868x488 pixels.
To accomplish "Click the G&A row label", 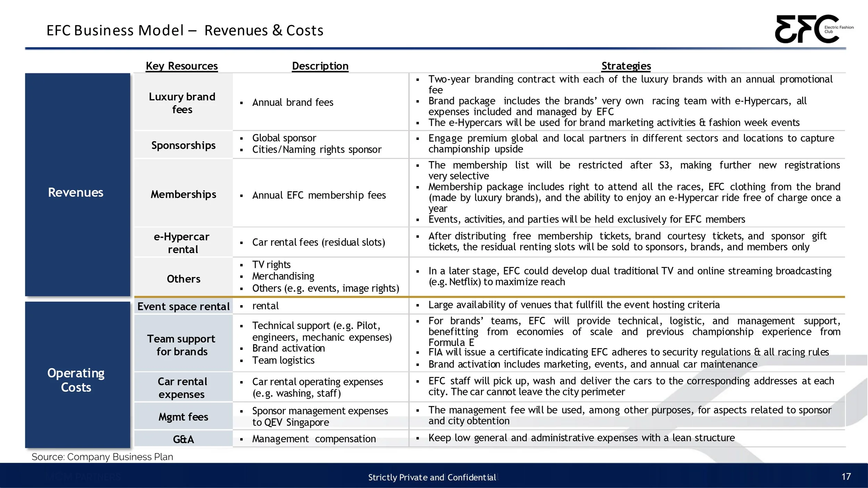I will [183, 439].
